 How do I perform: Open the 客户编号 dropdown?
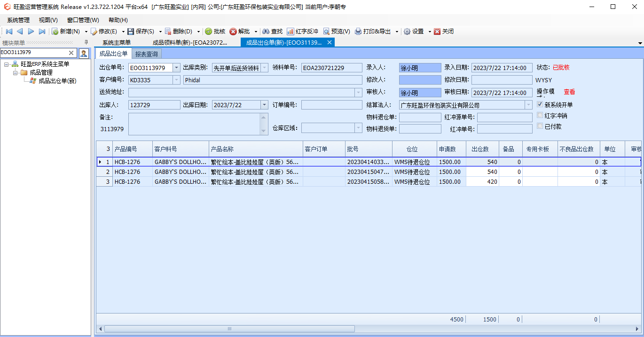(x=177, y=80)
